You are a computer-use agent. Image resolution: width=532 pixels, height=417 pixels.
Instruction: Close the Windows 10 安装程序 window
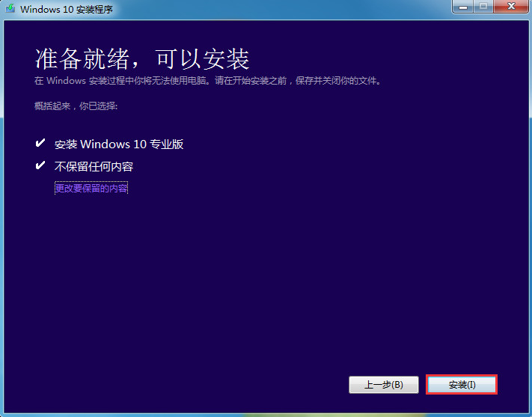point(511,7)
